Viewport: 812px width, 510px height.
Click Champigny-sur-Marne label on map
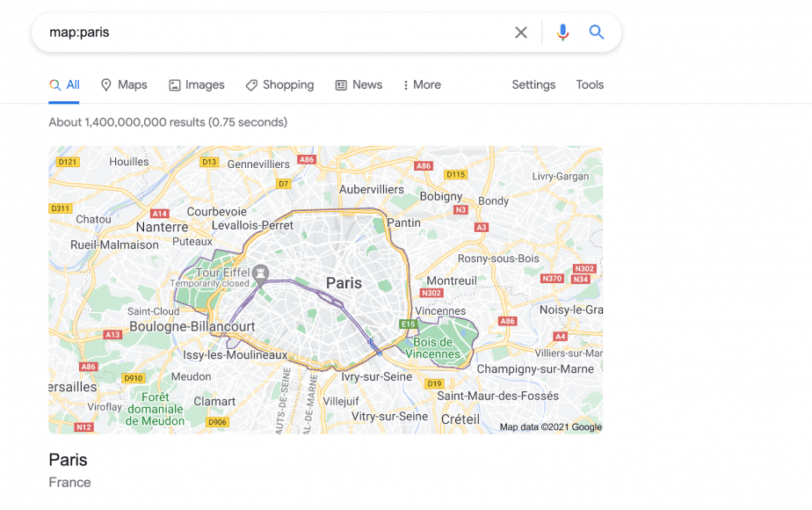point(535,369)
